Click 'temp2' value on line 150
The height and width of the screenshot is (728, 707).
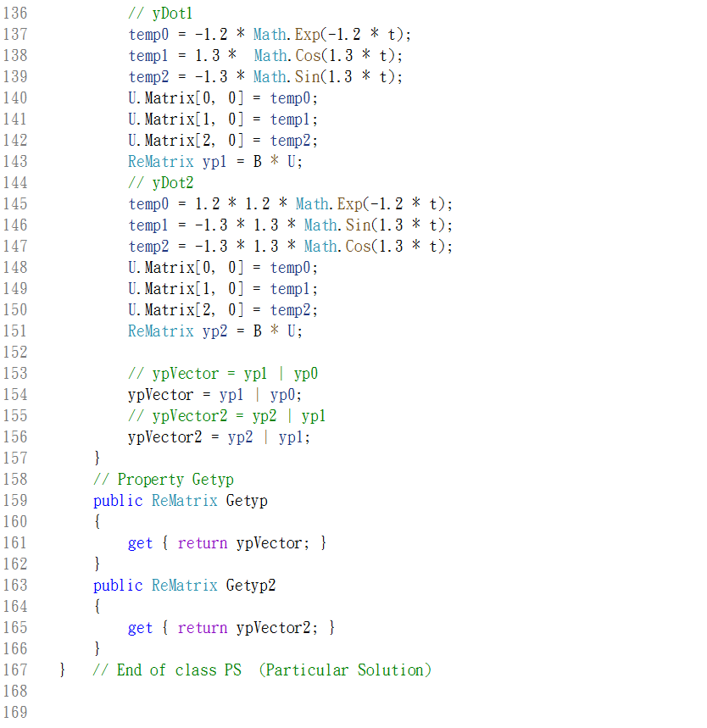(290, 309)
